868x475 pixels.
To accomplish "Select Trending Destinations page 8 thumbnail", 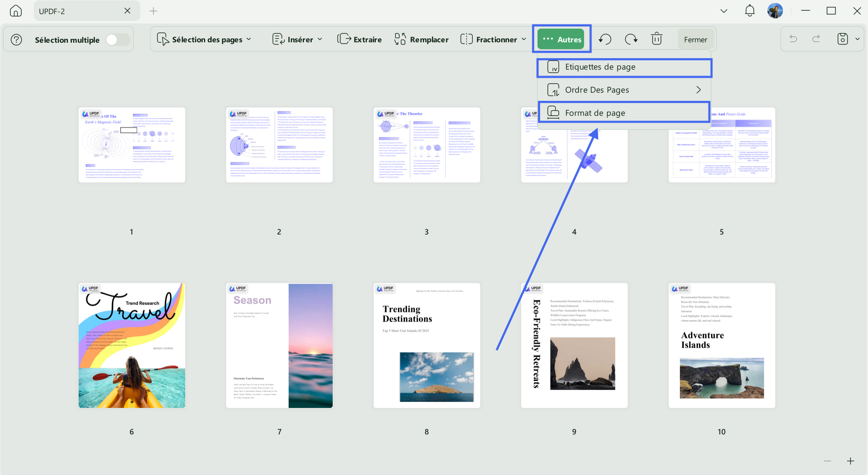I will (427, 345).
